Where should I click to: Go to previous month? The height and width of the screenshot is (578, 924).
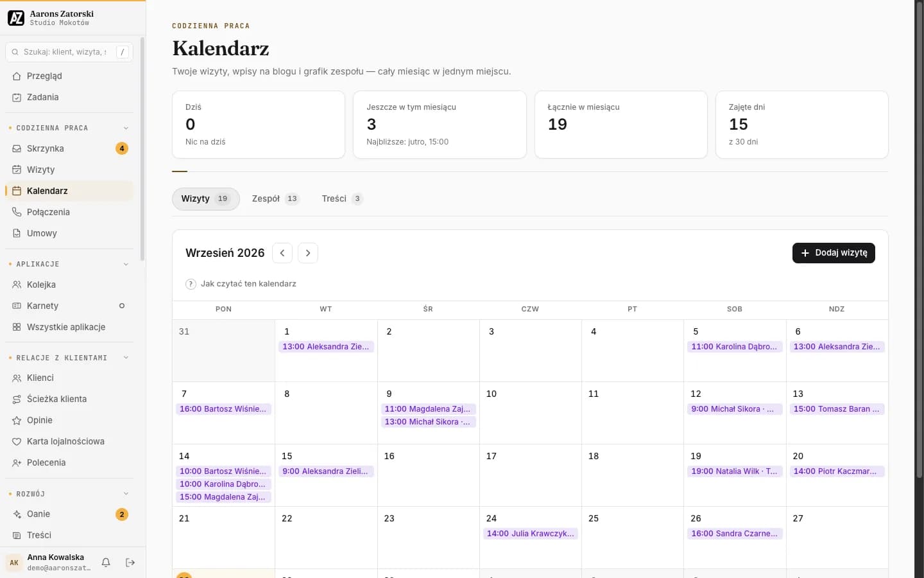tap(282, 253)
